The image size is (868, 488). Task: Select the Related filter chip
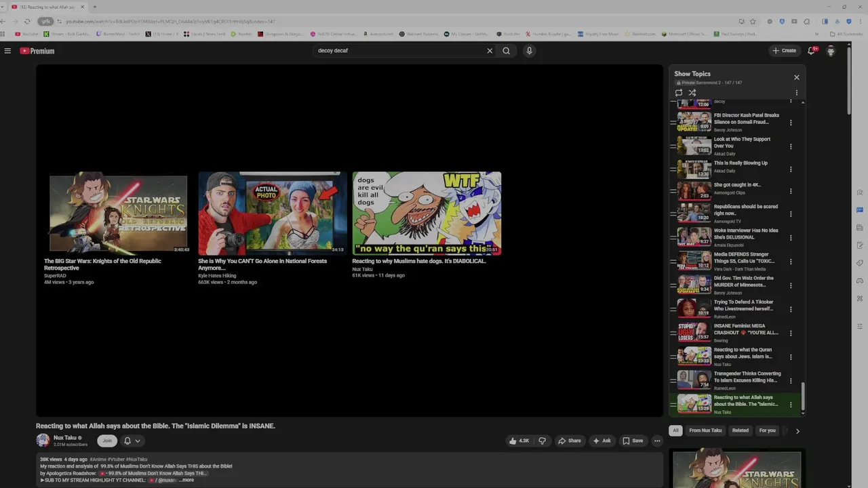coord(741,430)
